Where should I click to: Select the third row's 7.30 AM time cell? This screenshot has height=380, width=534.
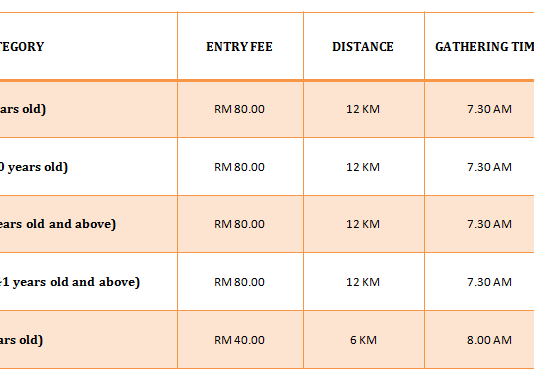coord(480,224)
